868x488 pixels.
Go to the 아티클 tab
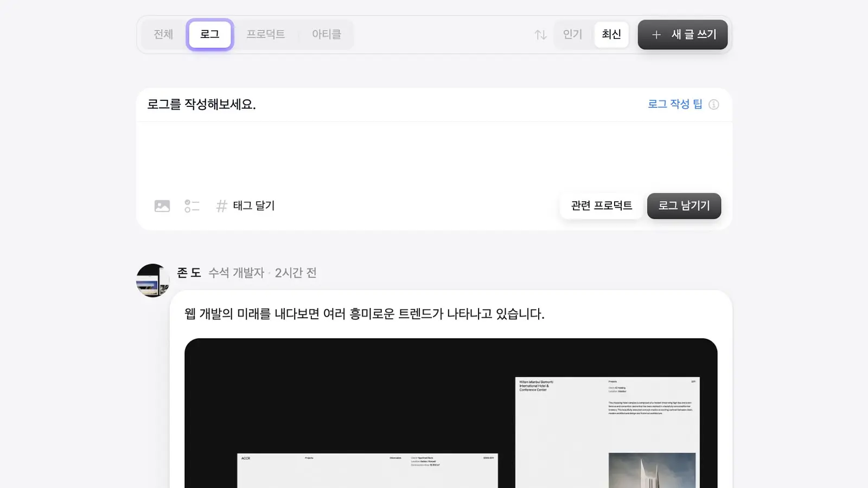[x=327, y=35]
